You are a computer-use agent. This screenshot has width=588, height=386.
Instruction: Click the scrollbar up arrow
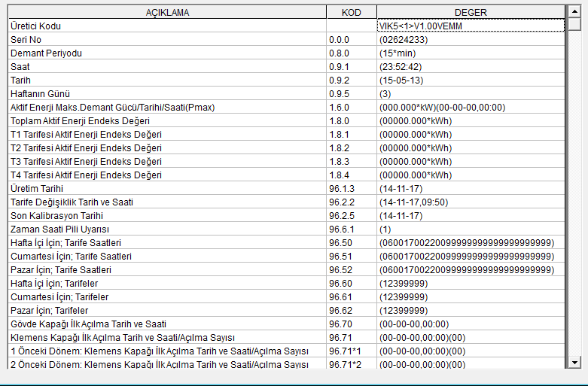574,11
